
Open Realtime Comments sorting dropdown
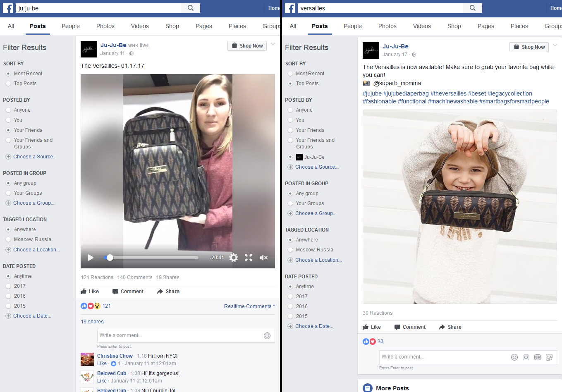click(x=249, y=306)
